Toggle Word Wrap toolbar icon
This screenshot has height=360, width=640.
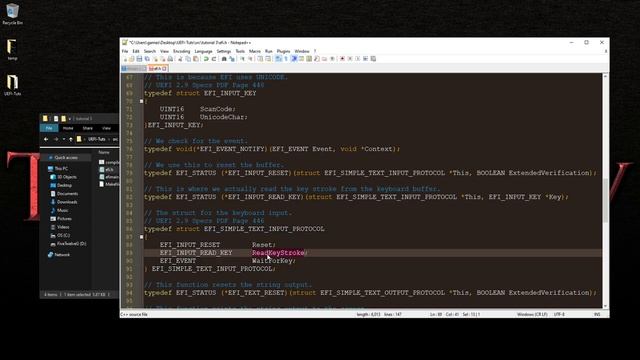278,59
